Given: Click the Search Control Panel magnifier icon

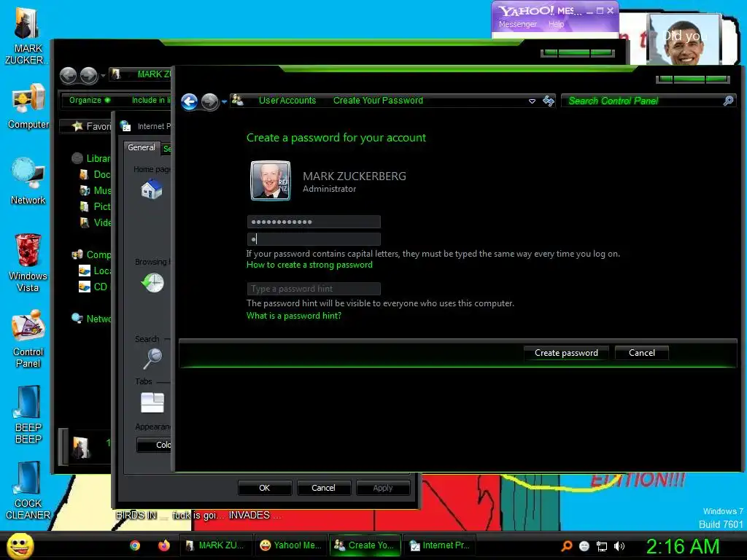Looking at the screenshot, I should [x=729, y=101].
